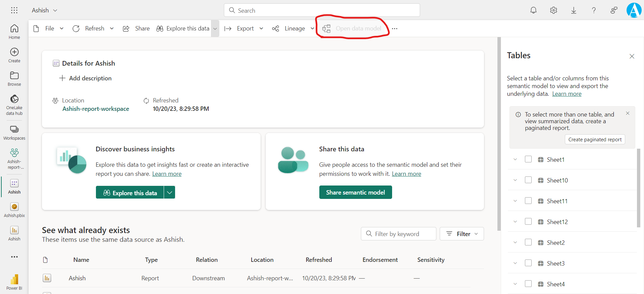Open the OneLake data hub
This screenshot has width=644, height=294.
coord(14,104)
